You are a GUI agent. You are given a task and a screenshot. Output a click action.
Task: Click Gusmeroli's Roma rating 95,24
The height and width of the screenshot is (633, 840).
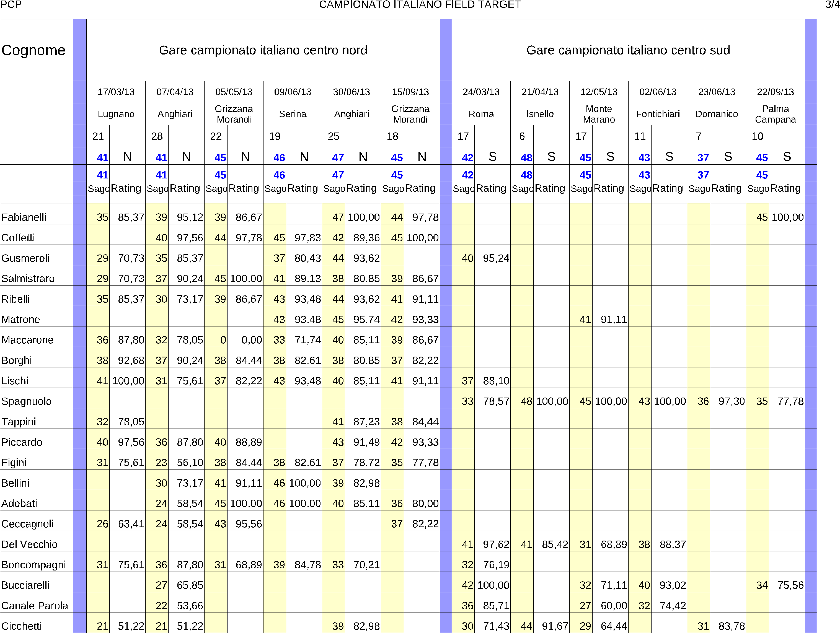coord(496,258)
